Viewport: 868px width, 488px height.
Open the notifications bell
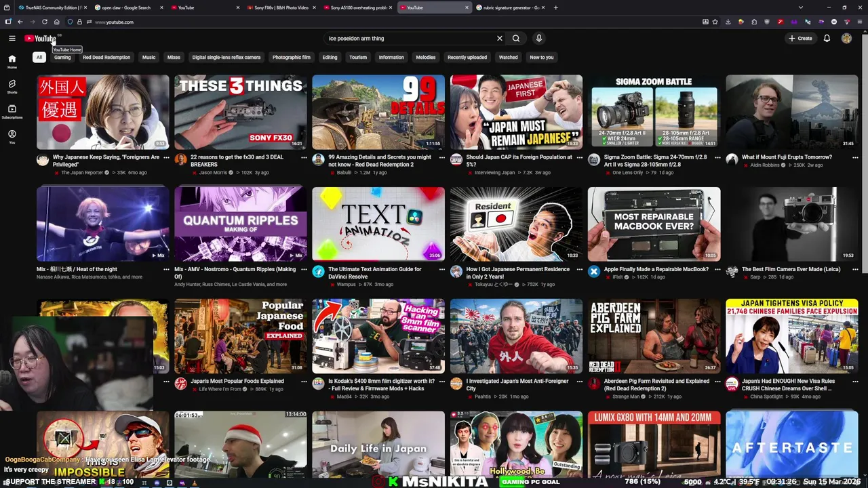pyautogui.click(x=827, y=39)
